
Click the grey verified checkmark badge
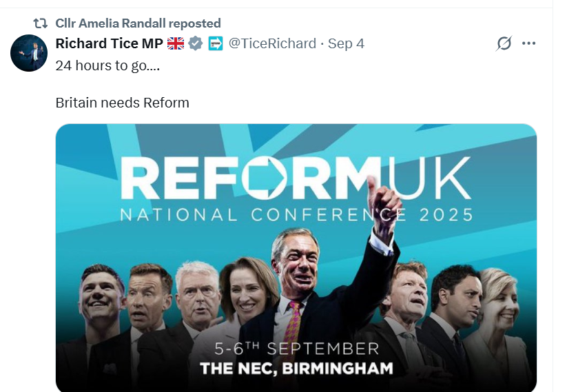(x=196, y=44)
